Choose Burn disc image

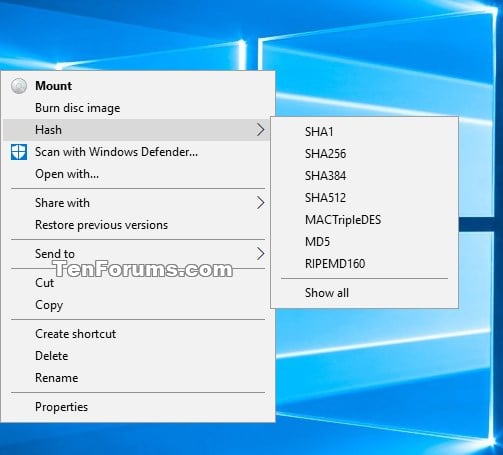(x=139, y=108)
